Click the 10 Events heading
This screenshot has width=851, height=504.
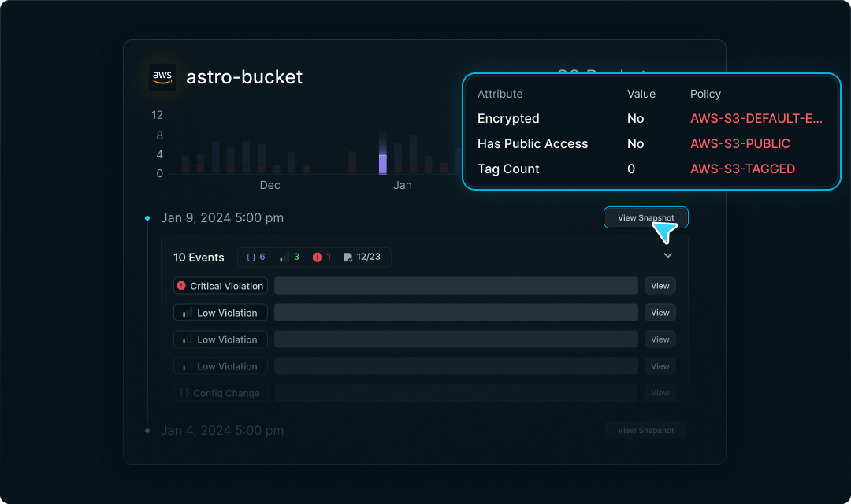click(199, 258)
